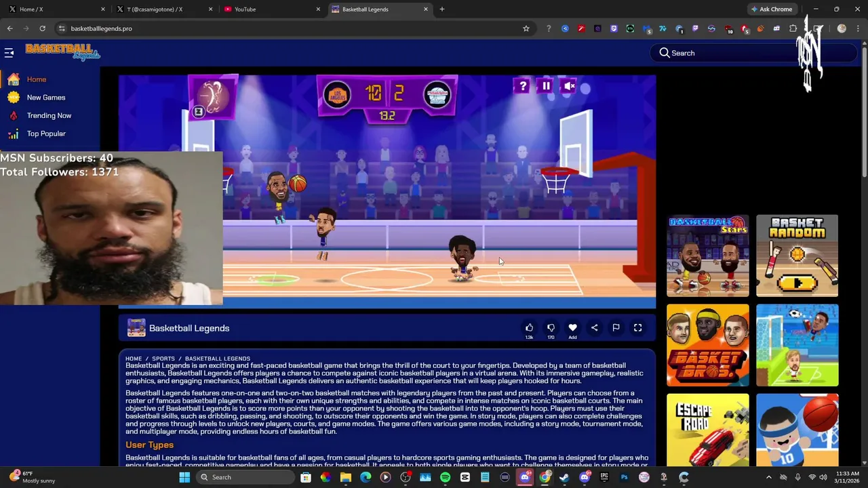Open the weather widget
The width and height of the screenshot is (868, 488).
tap(33, 477)
